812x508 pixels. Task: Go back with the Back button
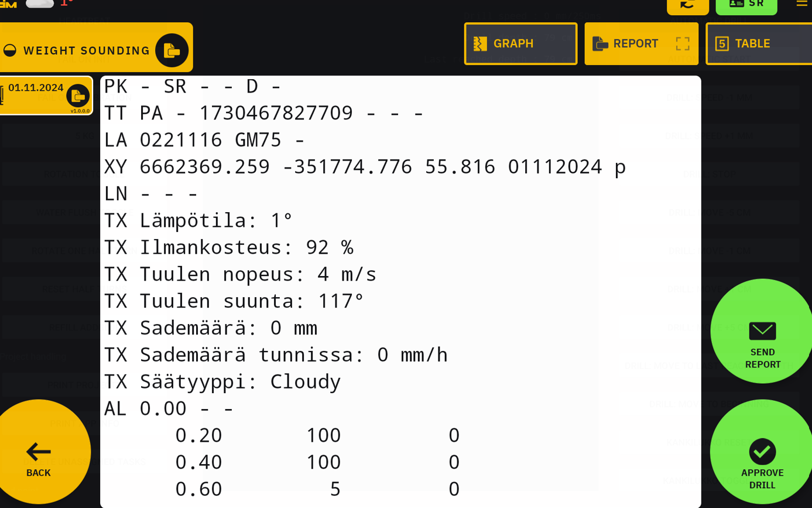point(39,452)
